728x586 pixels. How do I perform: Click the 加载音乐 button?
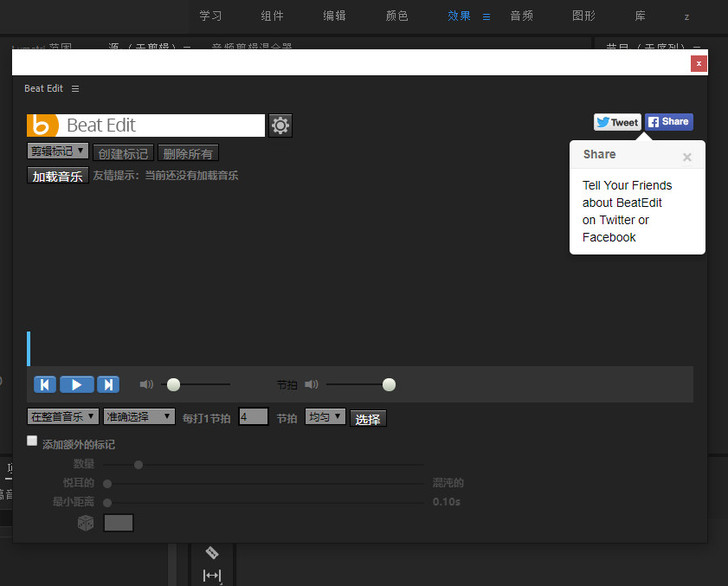click(57, 176)
